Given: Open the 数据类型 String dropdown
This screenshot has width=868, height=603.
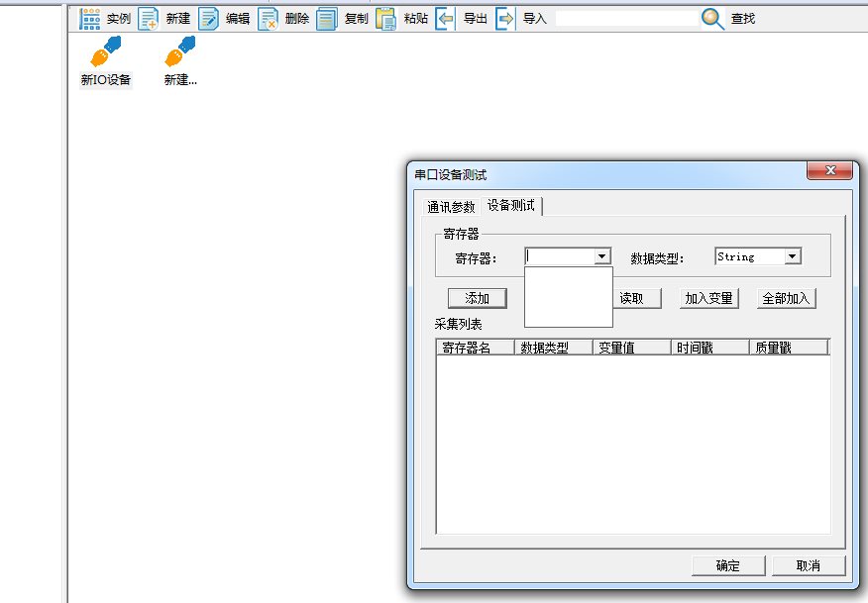Looking at the screenshot, I should (791, 256).
